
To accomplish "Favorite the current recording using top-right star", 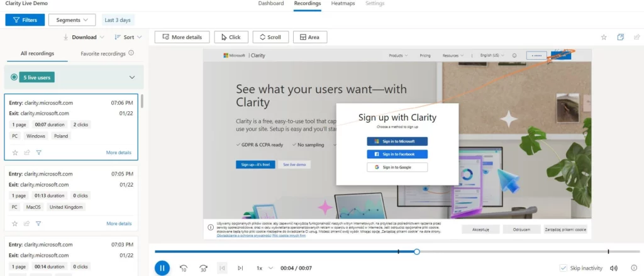I will click(604, 37).
